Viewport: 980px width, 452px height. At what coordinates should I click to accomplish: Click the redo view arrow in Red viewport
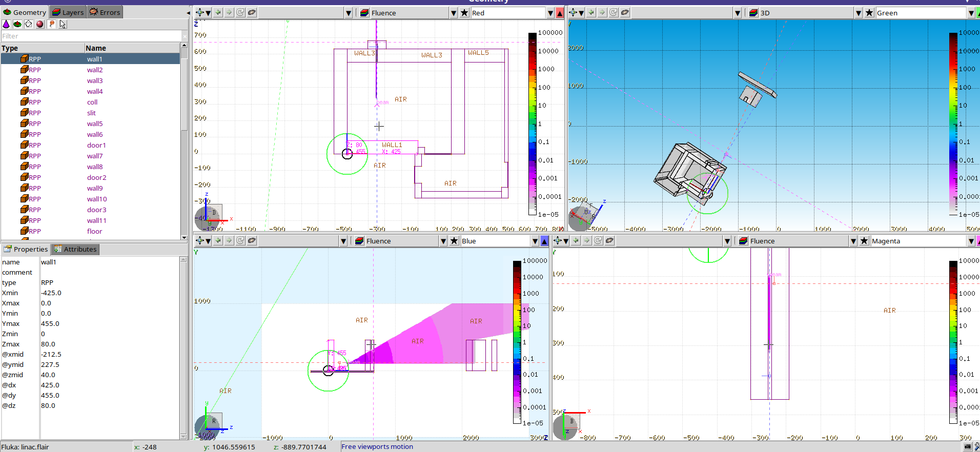point(229,13)
